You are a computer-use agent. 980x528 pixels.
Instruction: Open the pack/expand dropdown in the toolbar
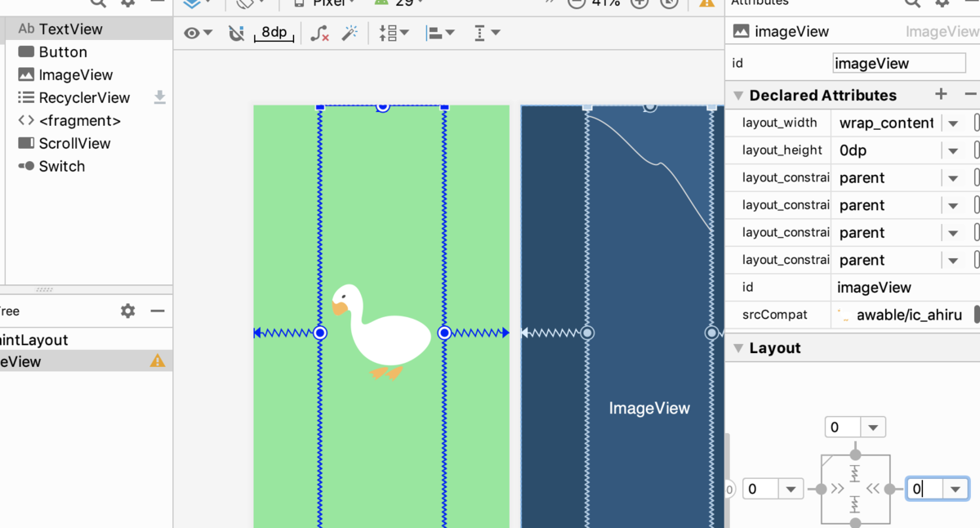pos(394,34)
